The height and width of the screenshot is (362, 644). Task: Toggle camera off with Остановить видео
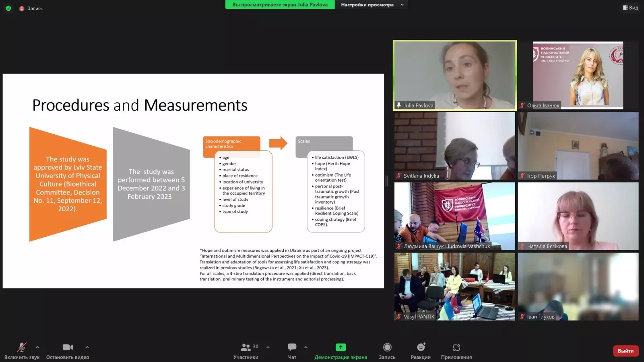68,347
